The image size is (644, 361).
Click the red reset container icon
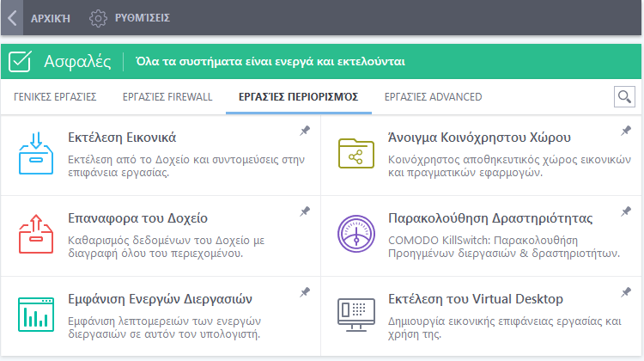coord(36,234)
